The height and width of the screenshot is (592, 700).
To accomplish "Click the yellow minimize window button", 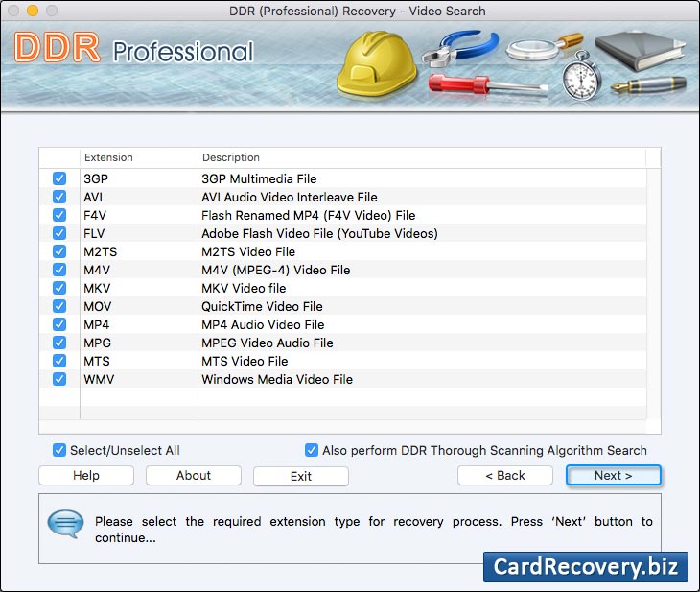I will (x=33, y=11).
